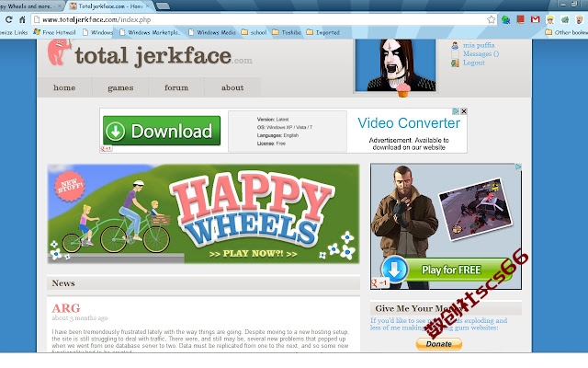Image resolution: width=588 pixels, height=368 pixels.
Task: Open the ARG news post title
Action: pos(66,308)
